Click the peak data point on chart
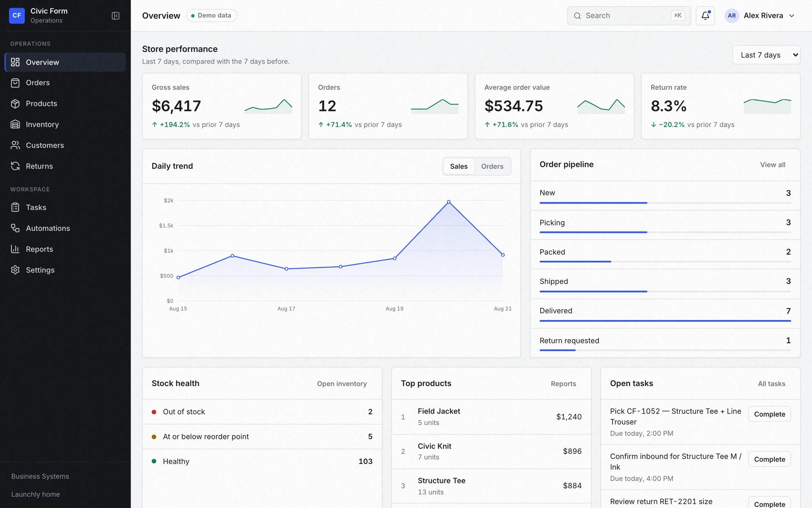The image size is (812, 508). (449, 202)
